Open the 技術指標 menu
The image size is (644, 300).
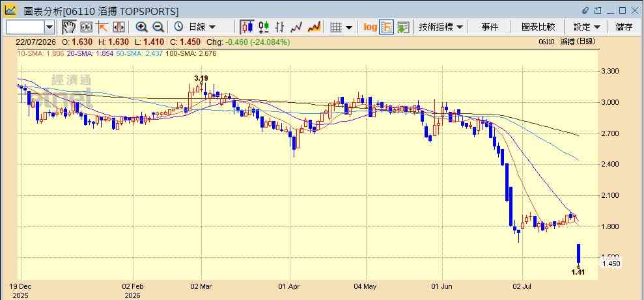pyautogui.click(x=441, y=27)
